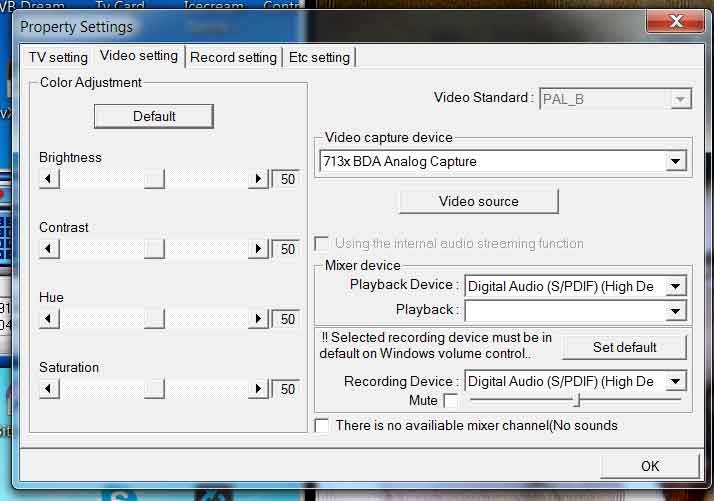Click Hue slider right arrow
Viewport: 714px width, 501px height.
pos(259,319)
